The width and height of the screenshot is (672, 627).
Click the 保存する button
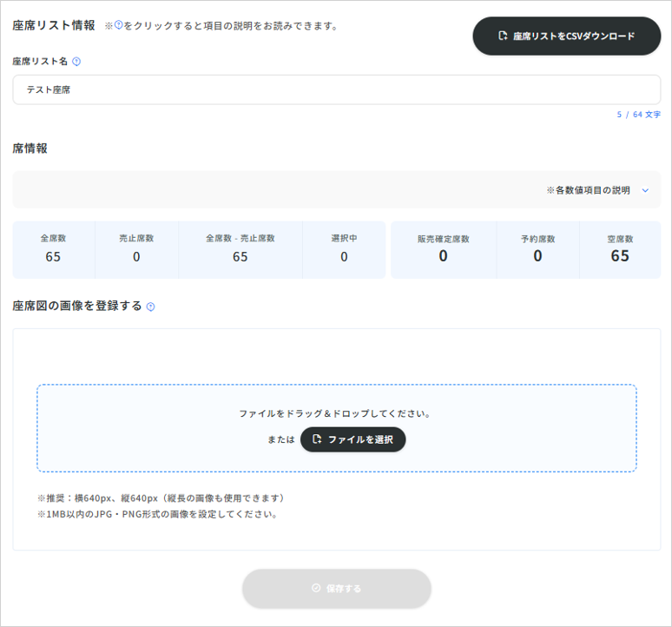coord(336,589)
